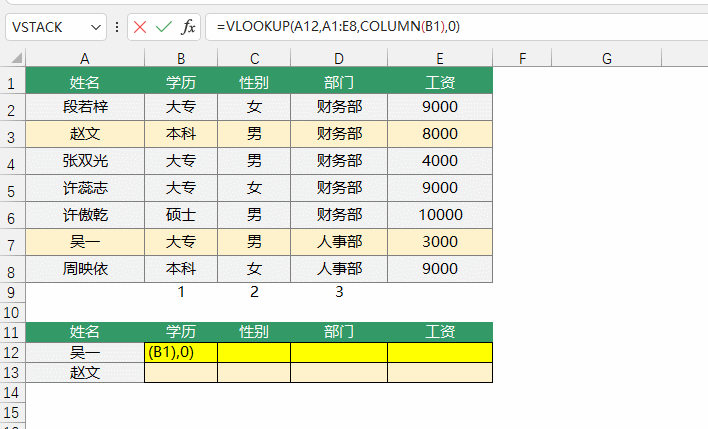Click lookup name 吴一 in row 12
Image resolution: width=708 pixels, height=429 pixels.
pyautogui.click(x=85, y=352)
